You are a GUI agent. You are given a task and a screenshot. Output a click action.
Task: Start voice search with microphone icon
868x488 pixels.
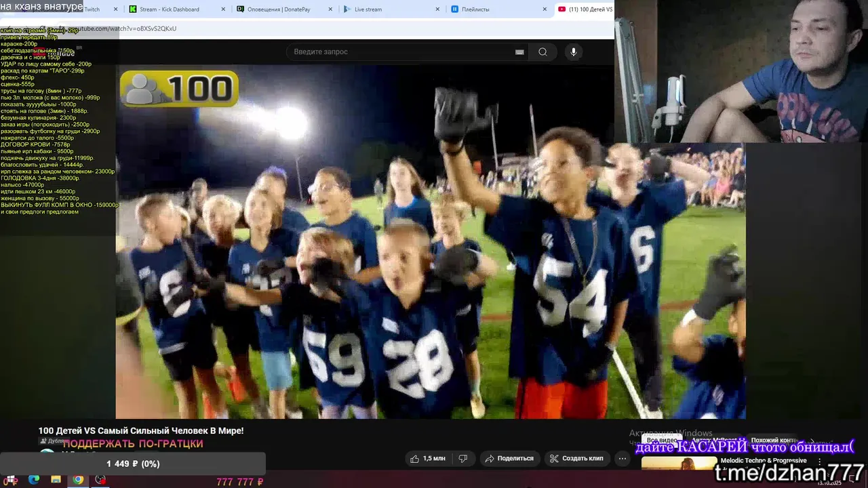574,52
